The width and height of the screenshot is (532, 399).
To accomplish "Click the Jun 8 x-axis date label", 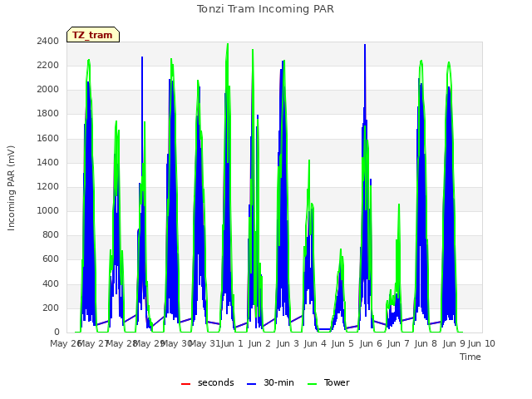I will pyautogui.click(x=426, y=343).
